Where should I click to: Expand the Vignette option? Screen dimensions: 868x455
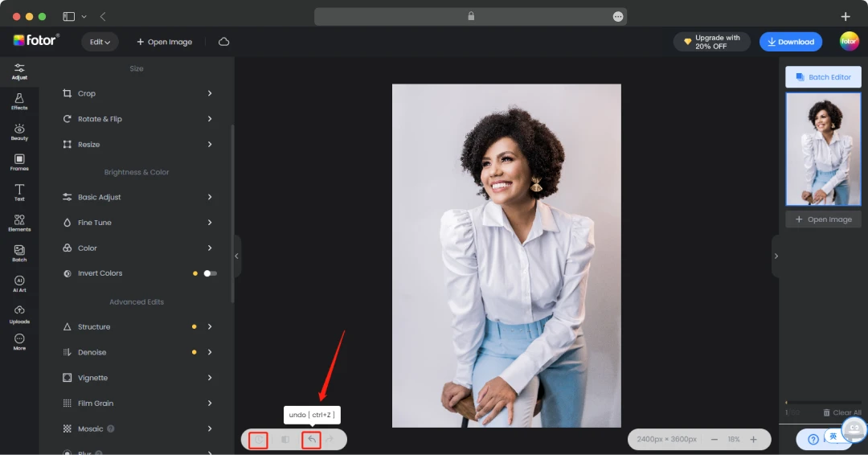coord(210,378)
